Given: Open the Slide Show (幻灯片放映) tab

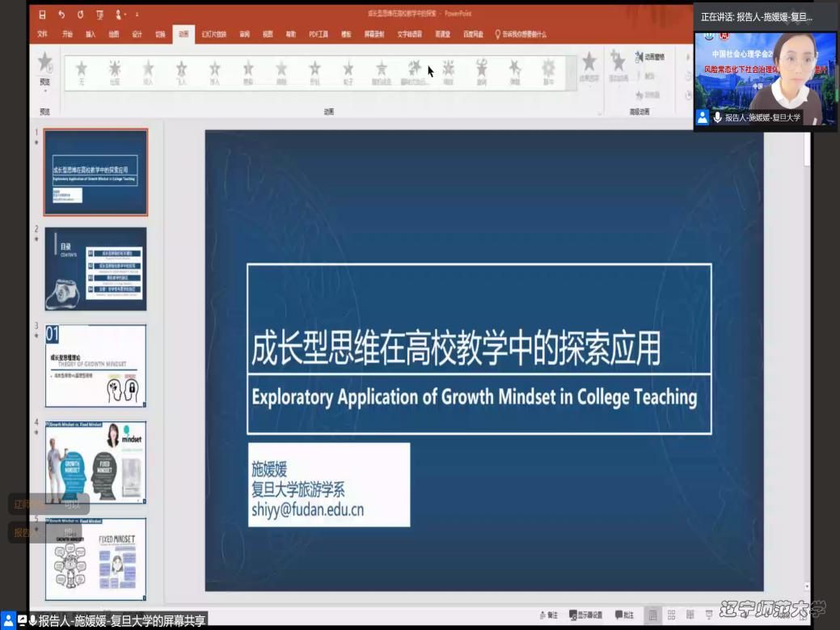Looking at the screenshot, I should point(214,35).
